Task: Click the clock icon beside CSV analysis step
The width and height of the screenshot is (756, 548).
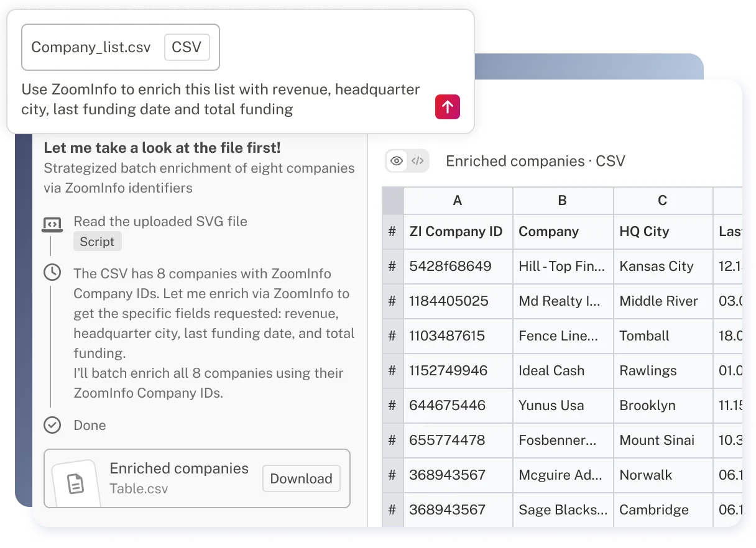Action: (x=52, y=272)
